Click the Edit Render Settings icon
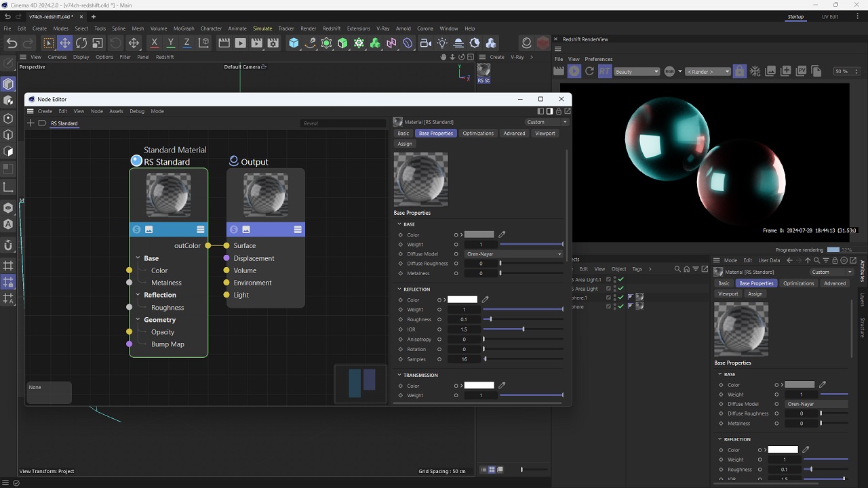The width and height of the screenshot is (868, 488). 273,43
